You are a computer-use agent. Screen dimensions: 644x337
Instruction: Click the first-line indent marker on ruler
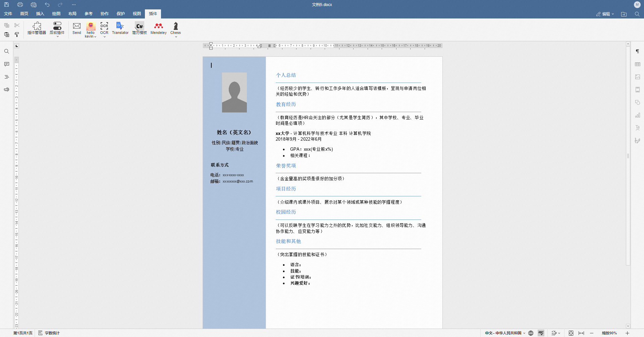coord(211,44)
